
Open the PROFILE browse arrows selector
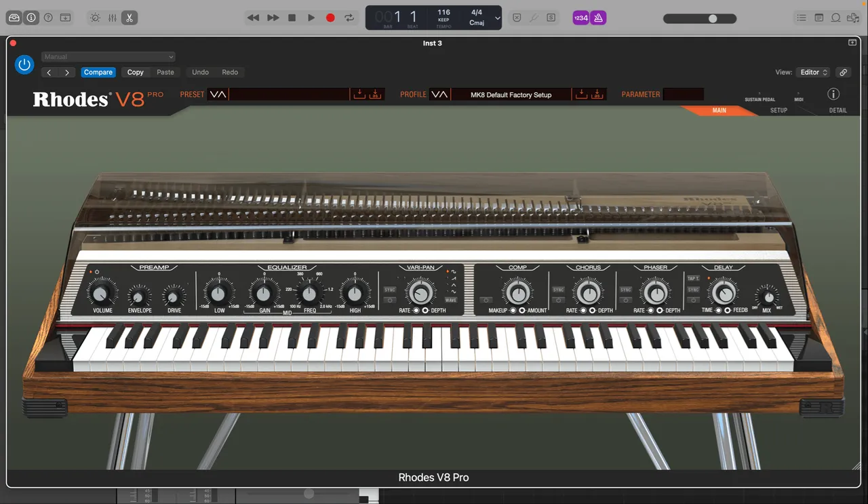tap(439, 94)
